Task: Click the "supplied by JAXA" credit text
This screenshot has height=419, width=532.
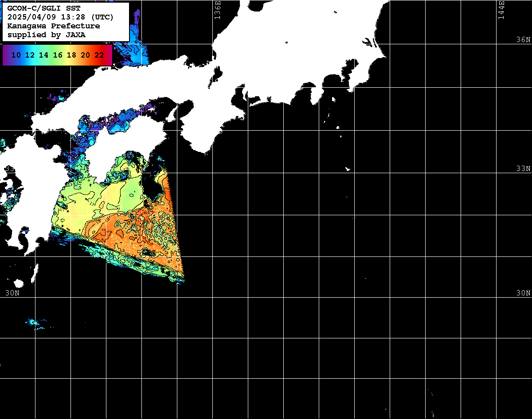Action: coord(47,35)
